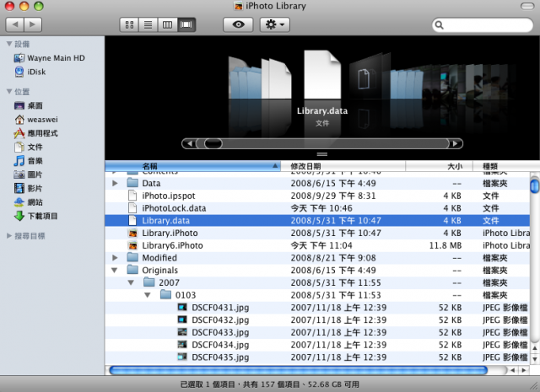Screen dimensions: 540x392
Task: Collapse the 位置 sidebar section
Action: pyautogui.click(x=9, y=92)
